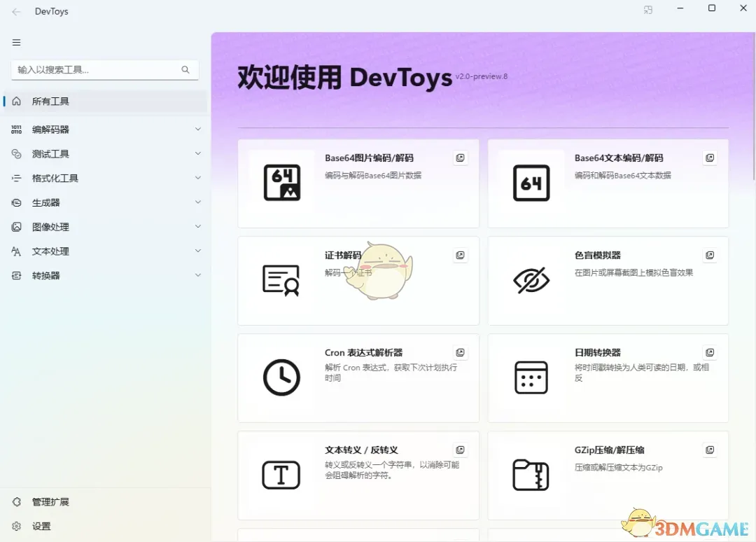Select the 日期转换器 calendar icon
Screen dimensions: 756x542
click(x=530, y=377)
